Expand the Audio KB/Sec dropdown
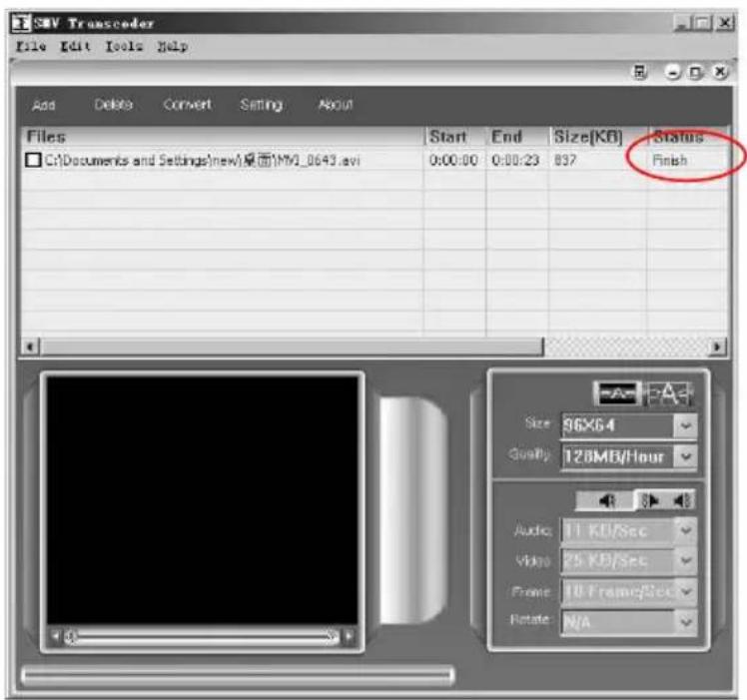The image size is (747, 700). click(685, 530)
